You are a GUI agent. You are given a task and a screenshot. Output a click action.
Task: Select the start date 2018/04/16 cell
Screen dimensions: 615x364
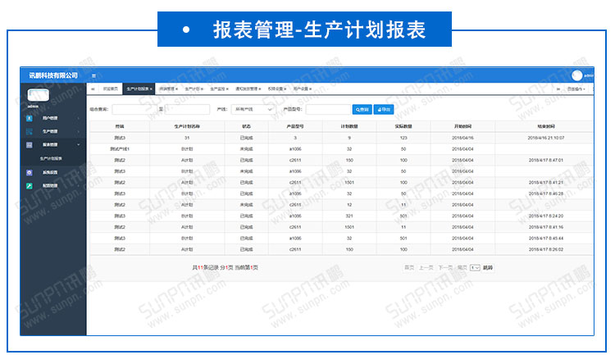(462, 138)
